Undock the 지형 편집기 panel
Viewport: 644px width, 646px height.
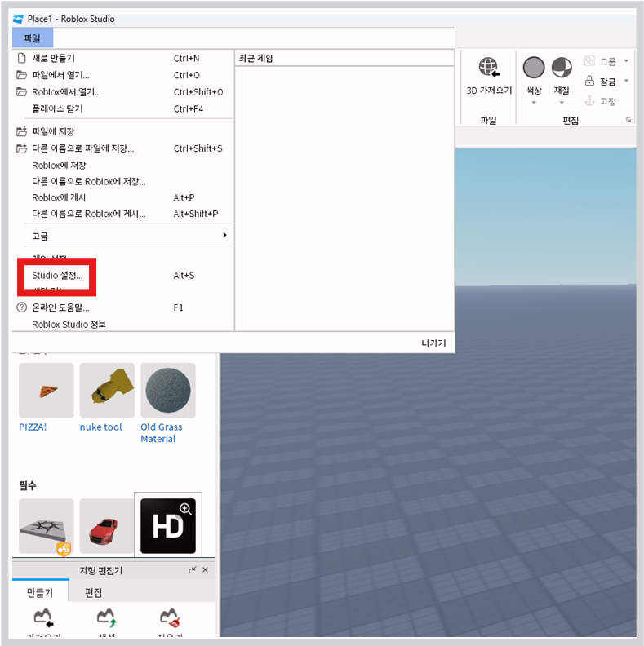click(x=192, y=570)
